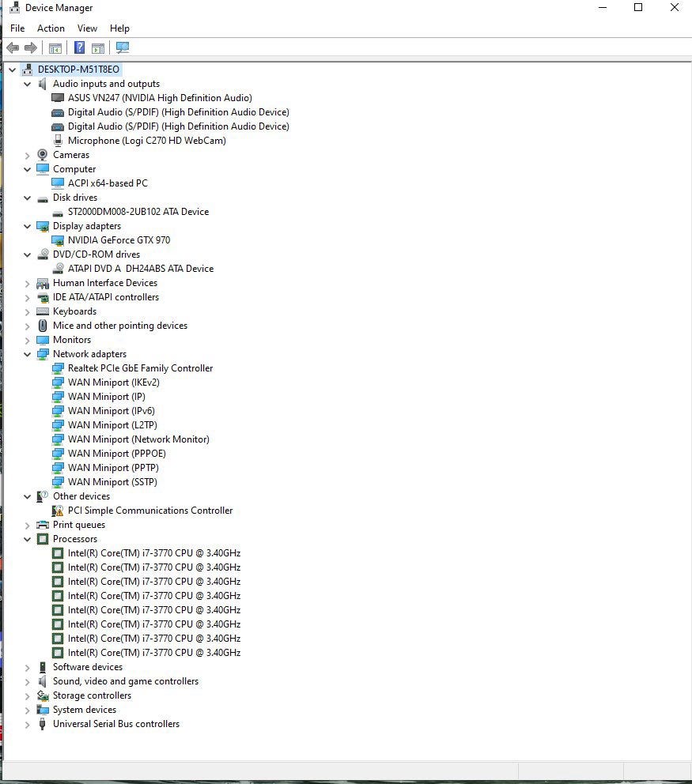Click the disc icon beside ATAPI DVD A DH24ABS
The height and width of the screenshot is (784, 692).
click(59, 269)
